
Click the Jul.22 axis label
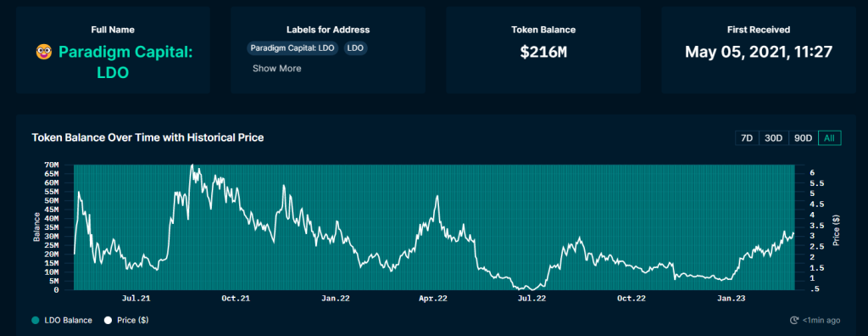tap(532, 299)
